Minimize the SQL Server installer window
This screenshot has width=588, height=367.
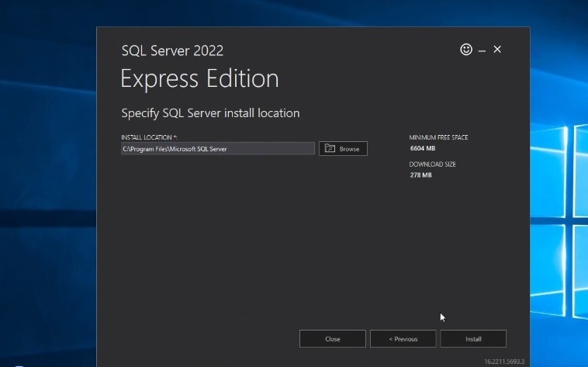483,50
